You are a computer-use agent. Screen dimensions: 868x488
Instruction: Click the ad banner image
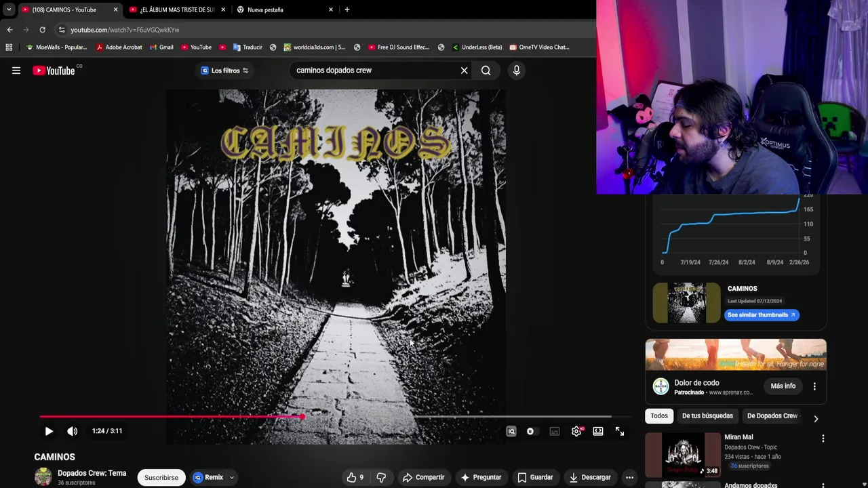(x=736, y=354)
